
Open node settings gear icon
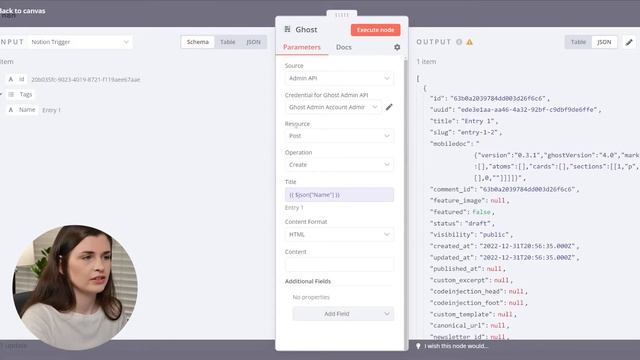397,47
